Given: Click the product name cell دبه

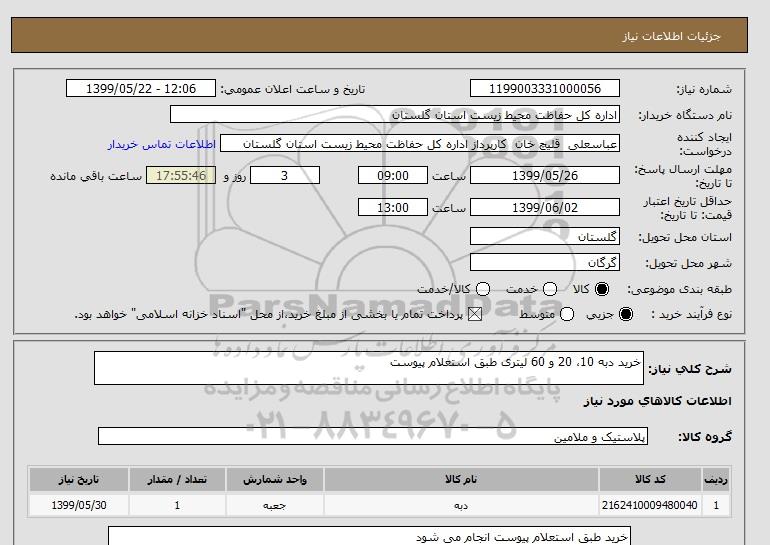Looking at the screenshot, I should click(x=461, y=505).
